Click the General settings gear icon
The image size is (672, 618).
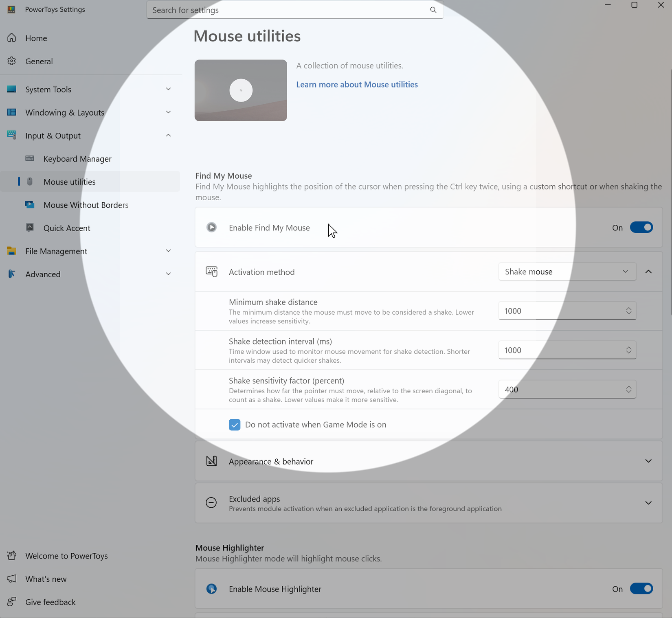tap(11, 61)
